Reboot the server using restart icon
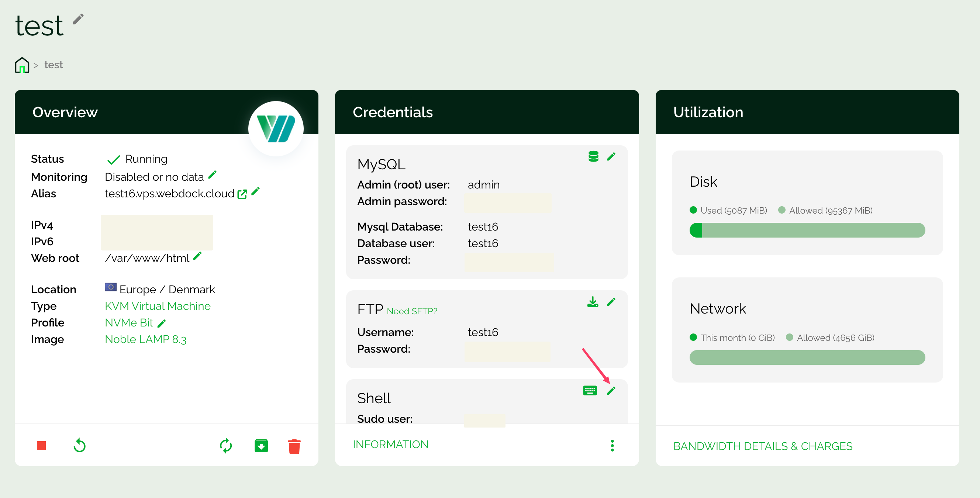The width and height of the screenshot is (980, 498). pos(79,446)
